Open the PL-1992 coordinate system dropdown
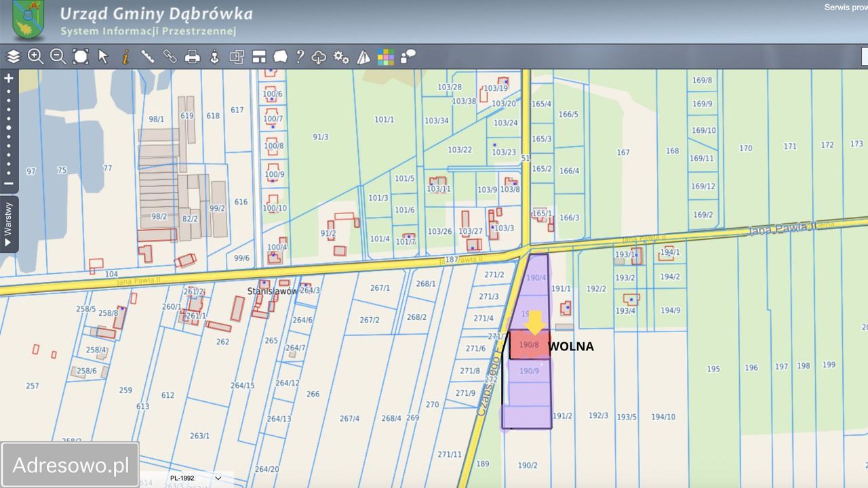 point(196,478)
